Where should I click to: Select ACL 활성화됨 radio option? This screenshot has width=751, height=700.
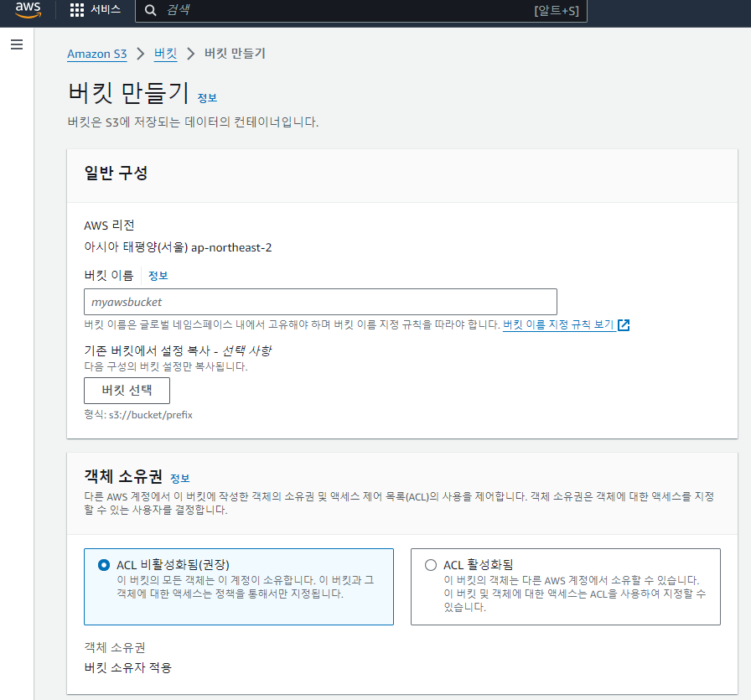pos(431,565)
